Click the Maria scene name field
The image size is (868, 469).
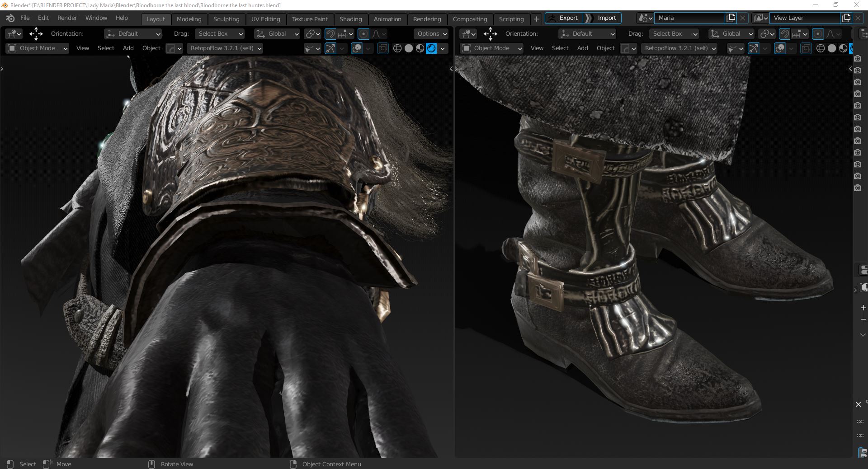coord(689,18)
